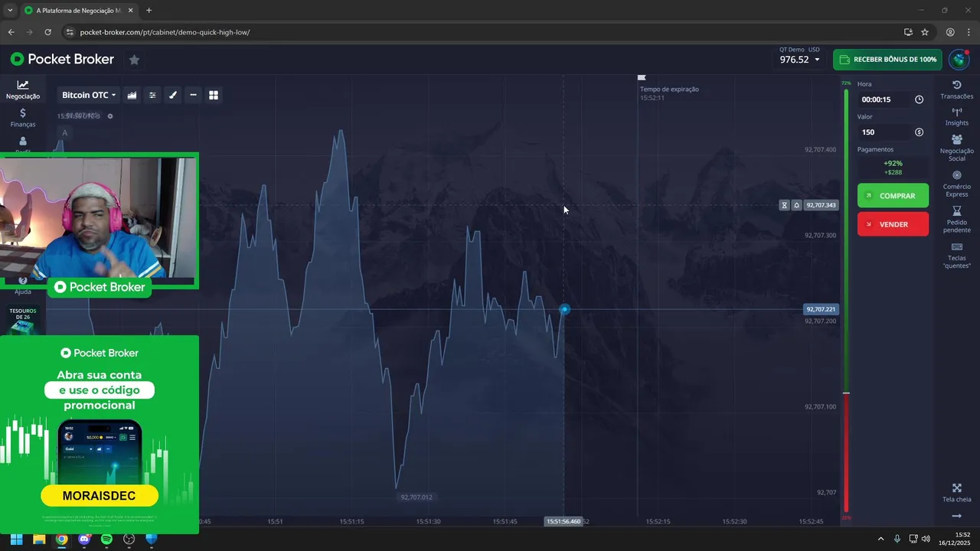Open the Ajuda help section
This screenshot has width=980, height=551.
click(x=23, y=286)
